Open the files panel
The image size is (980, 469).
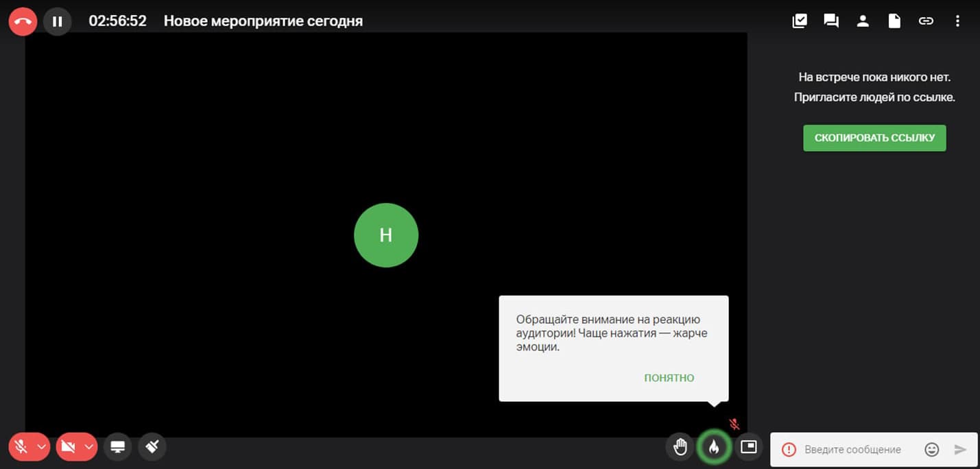pyautogui.click(x=894, y=21)
